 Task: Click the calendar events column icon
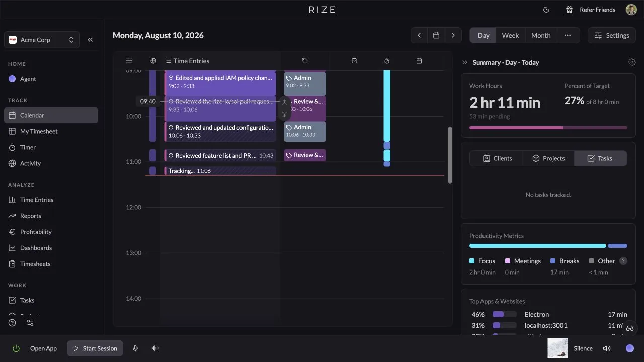point(419,61)
